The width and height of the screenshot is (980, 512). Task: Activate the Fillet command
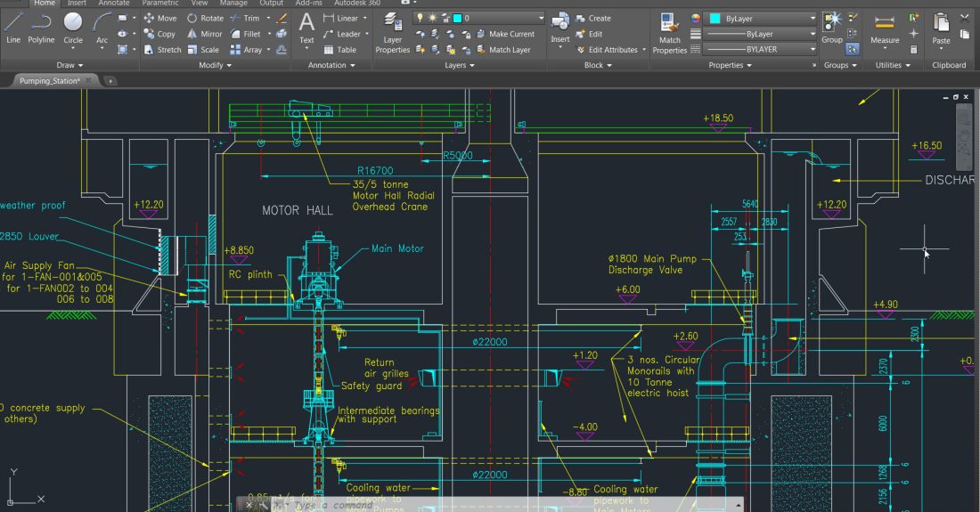246,34
